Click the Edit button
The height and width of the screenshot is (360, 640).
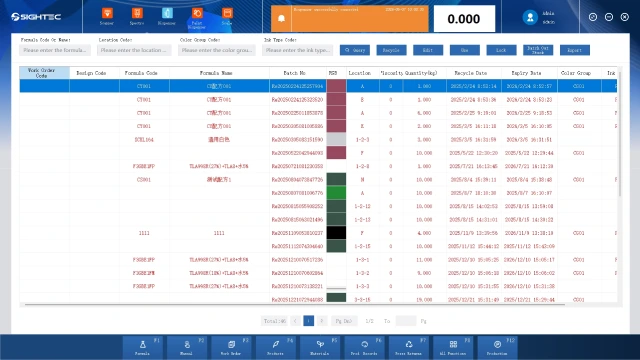click(428, 50)
